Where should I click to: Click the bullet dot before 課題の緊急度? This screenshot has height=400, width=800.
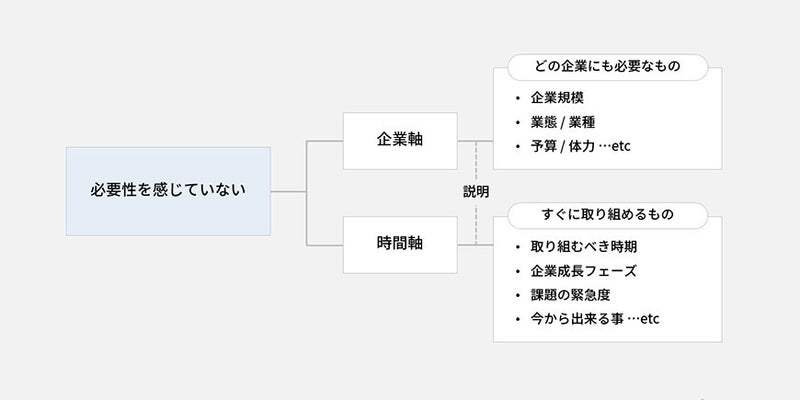518,296
